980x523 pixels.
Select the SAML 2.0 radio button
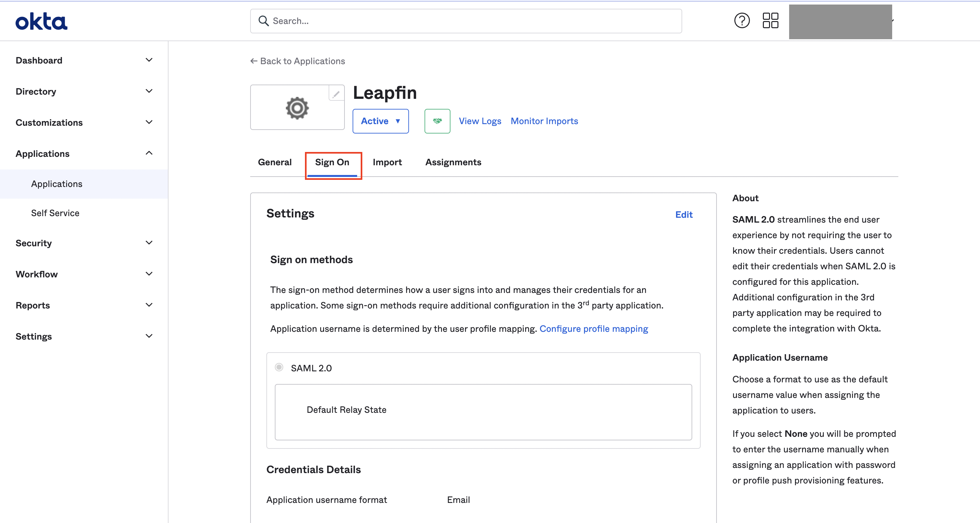279,367
